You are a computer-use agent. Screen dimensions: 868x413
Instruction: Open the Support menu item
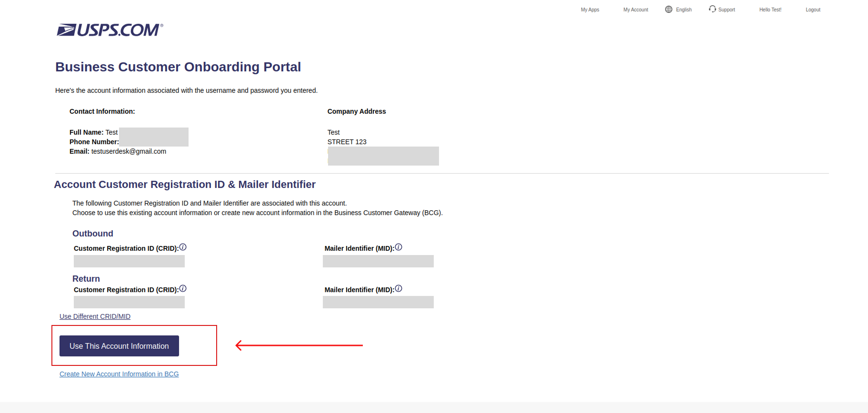pyautogui.click(x=727, y=10)
